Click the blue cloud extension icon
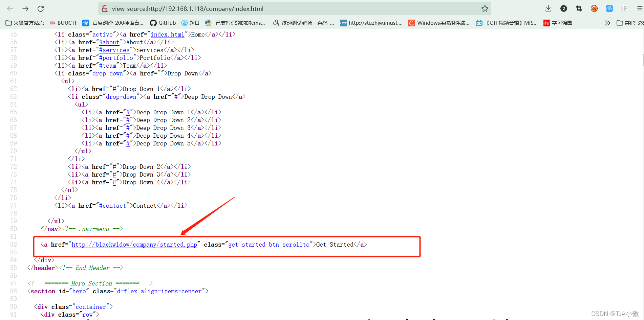 point(609,9)
